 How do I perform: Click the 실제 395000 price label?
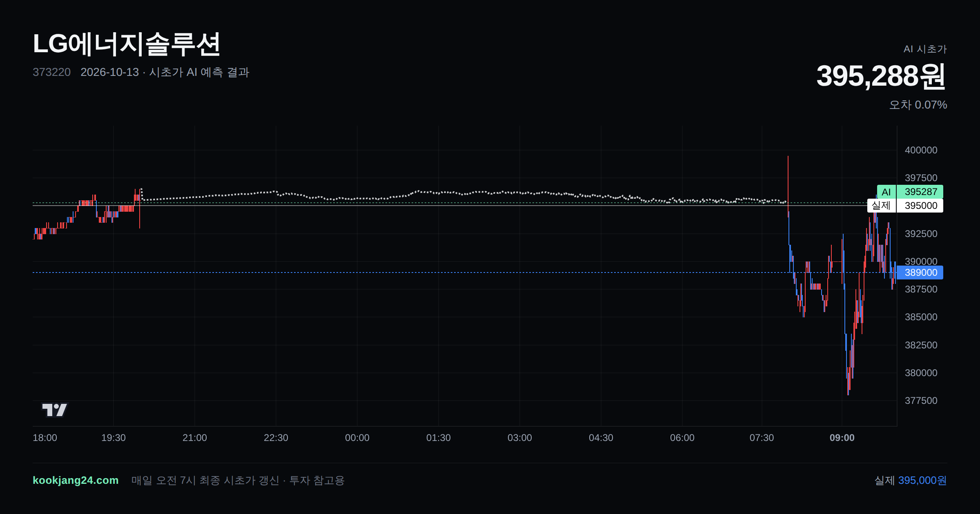click(905, 206)
